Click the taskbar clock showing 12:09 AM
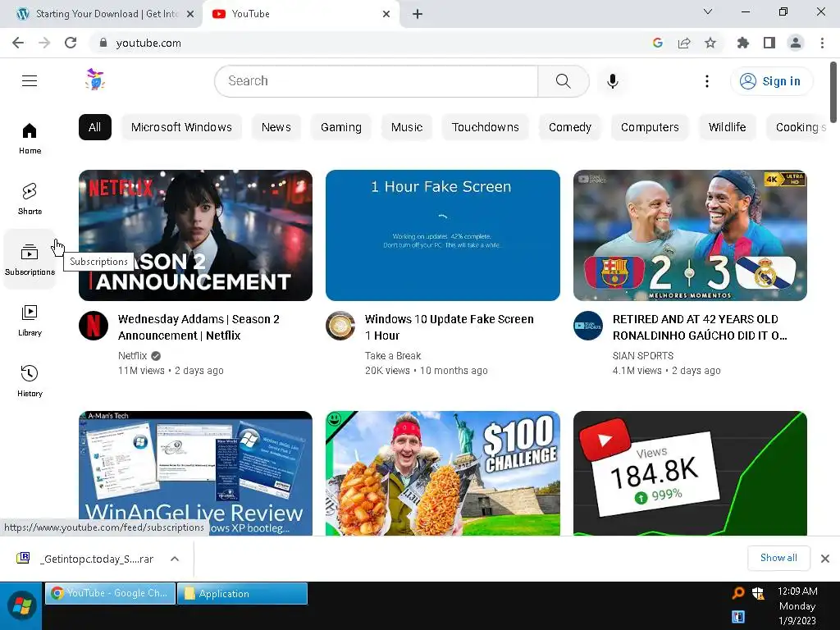 (x=797, y=606)
